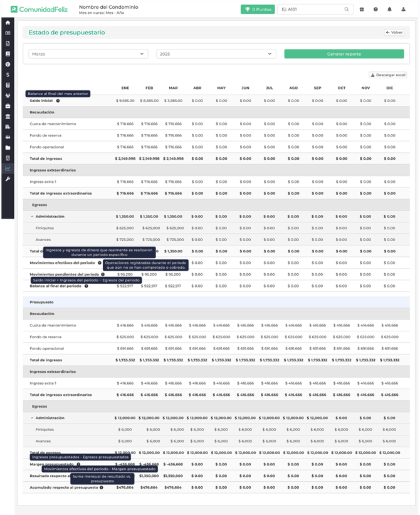Collapse the Administración row under Egresos
This screenshot has height=515, width=420.
click(32, 217)
